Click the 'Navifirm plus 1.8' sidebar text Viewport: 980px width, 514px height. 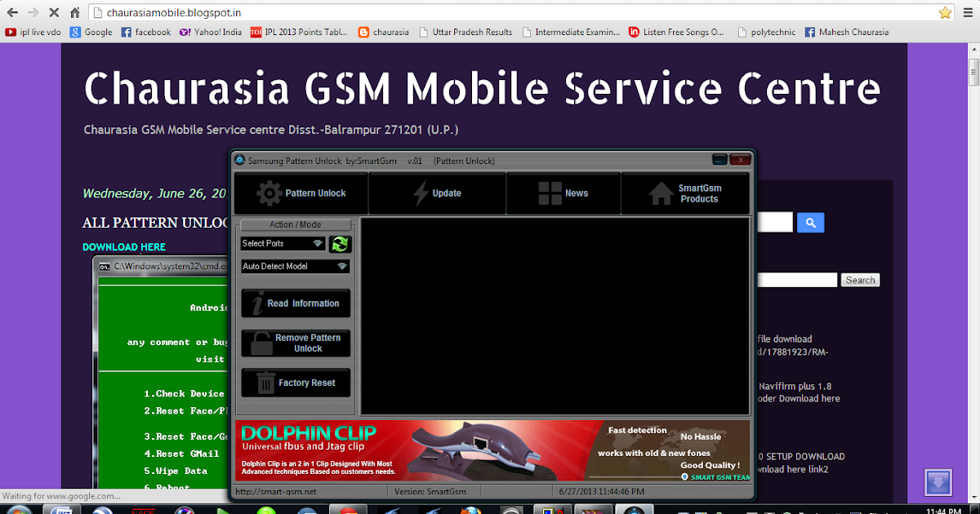coord(795,386)
